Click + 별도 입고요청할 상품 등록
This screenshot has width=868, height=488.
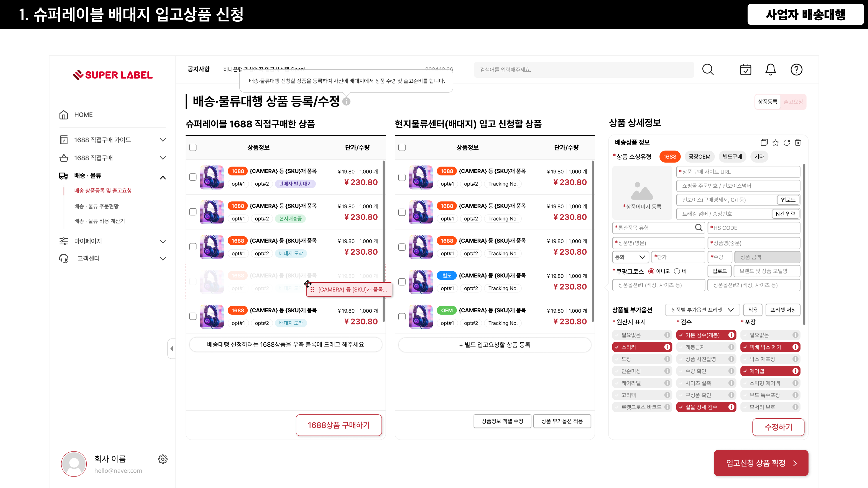point(495,345)
